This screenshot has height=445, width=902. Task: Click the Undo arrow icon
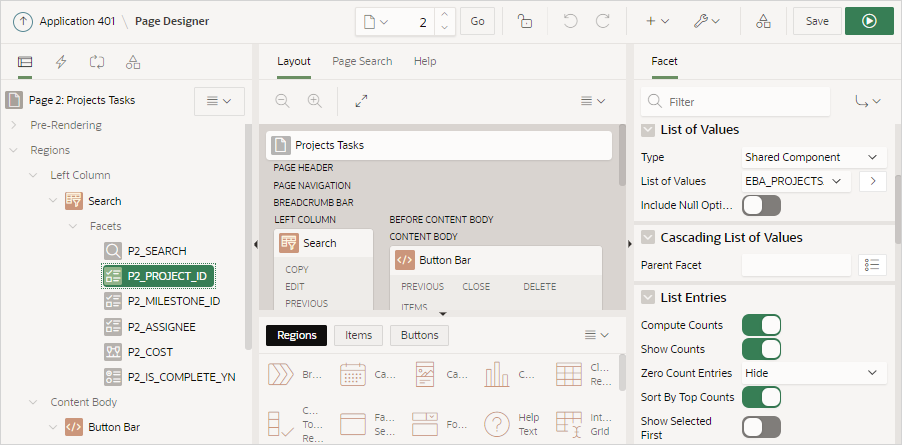(570, 22)
